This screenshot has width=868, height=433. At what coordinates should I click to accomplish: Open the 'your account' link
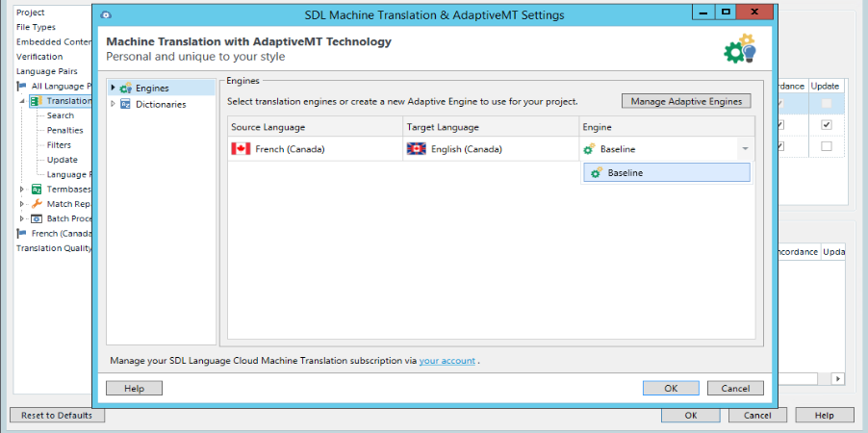(x=447, y=361)
